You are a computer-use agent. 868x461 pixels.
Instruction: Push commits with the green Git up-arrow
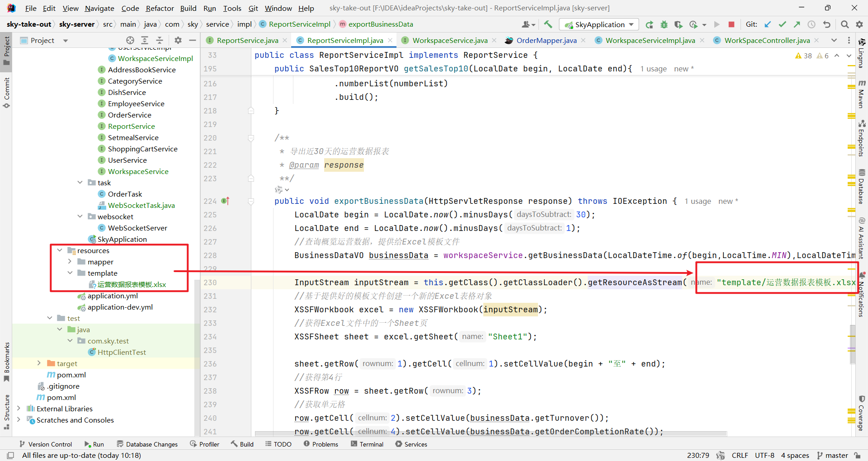pos(797,24)
